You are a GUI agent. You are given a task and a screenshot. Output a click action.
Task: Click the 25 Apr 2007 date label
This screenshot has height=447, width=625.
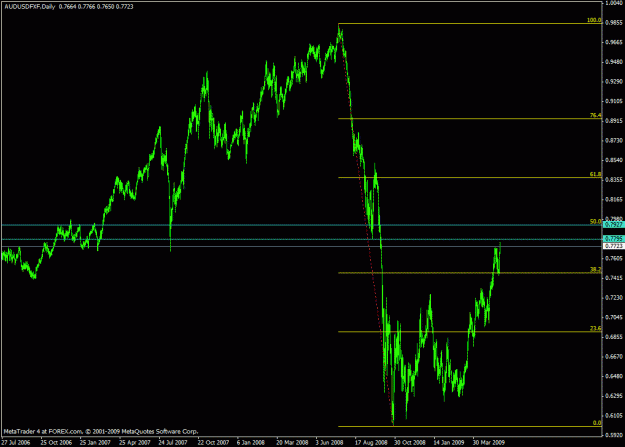(x=135, y=443)
